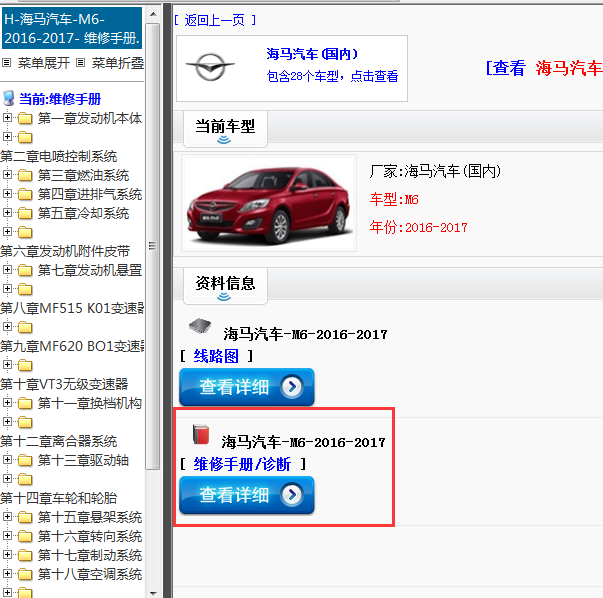Open the 维修手册/诊断 link
The width and height of the screenshot is (603, 598).
click(x=242, y=464)
